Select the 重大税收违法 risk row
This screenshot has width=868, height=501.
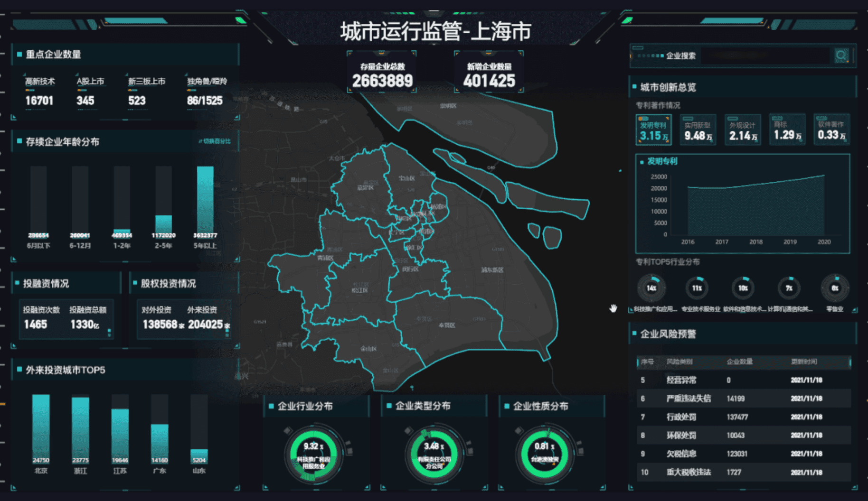pyautogui.click(x=744, y=472)
